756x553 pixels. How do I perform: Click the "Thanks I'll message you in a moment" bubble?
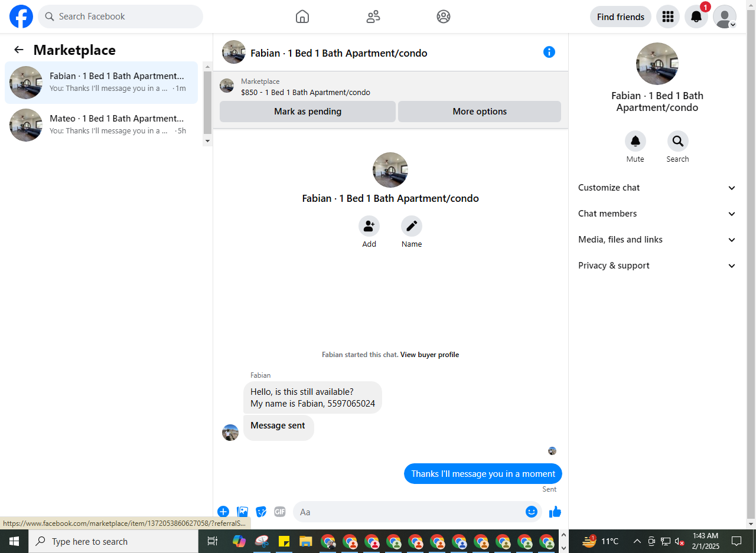point(483,474)
